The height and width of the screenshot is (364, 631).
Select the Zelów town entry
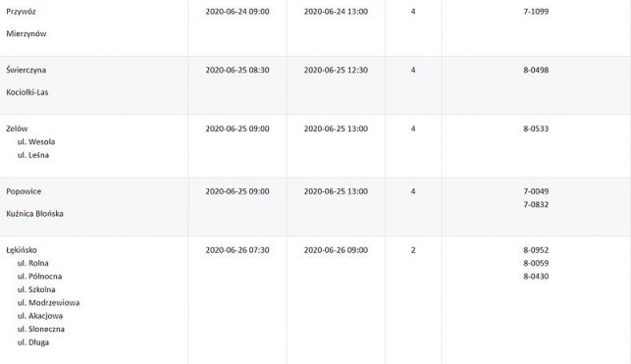pos(17,129)
